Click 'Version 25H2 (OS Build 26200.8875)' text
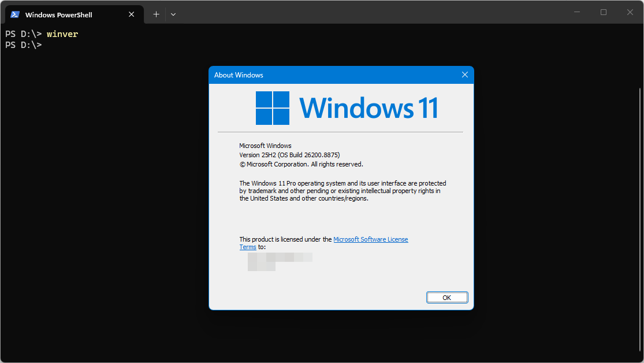Screen dimensions: 644x363 (x=289, y=155)
